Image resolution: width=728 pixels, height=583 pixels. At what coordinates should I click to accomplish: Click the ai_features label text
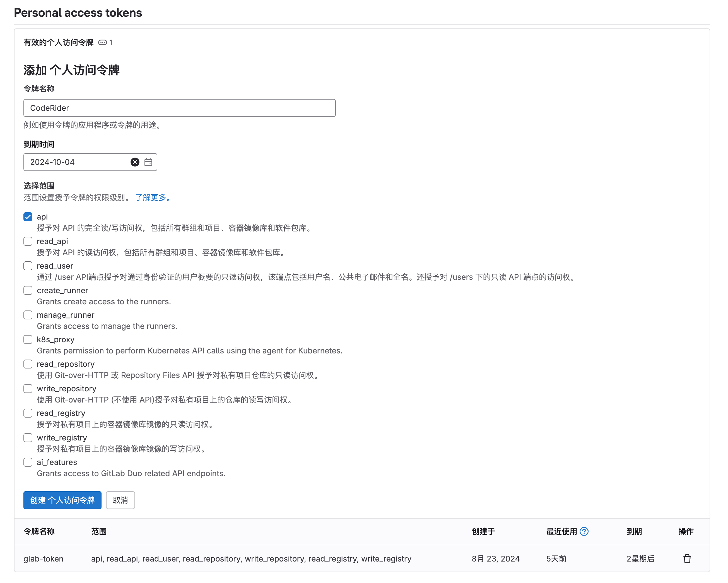[x=57, y=462]
